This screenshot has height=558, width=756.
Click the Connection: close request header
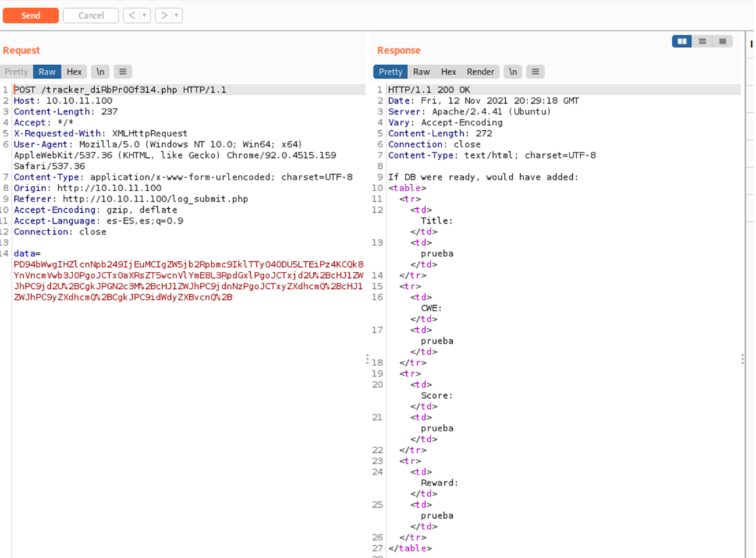[60, 232]
